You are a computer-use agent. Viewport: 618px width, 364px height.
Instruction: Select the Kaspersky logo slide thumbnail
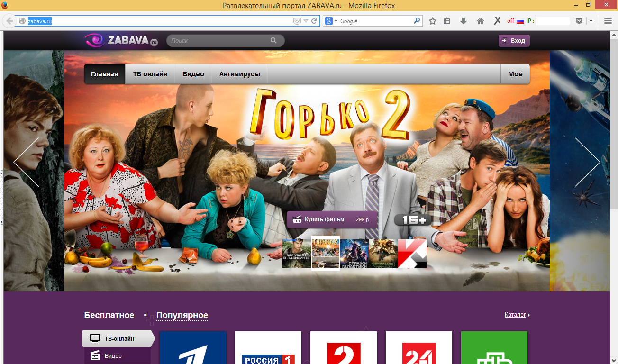[x=412, y=254]
